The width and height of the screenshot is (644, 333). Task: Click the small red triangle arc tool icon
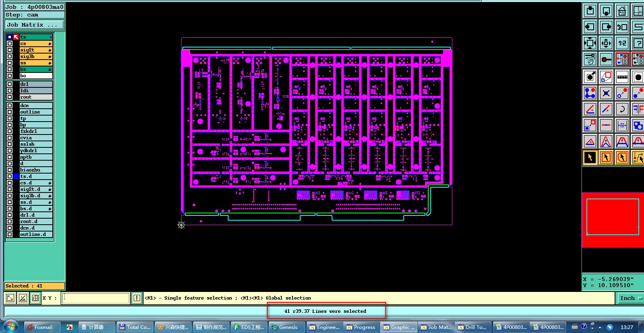point(590,141)
